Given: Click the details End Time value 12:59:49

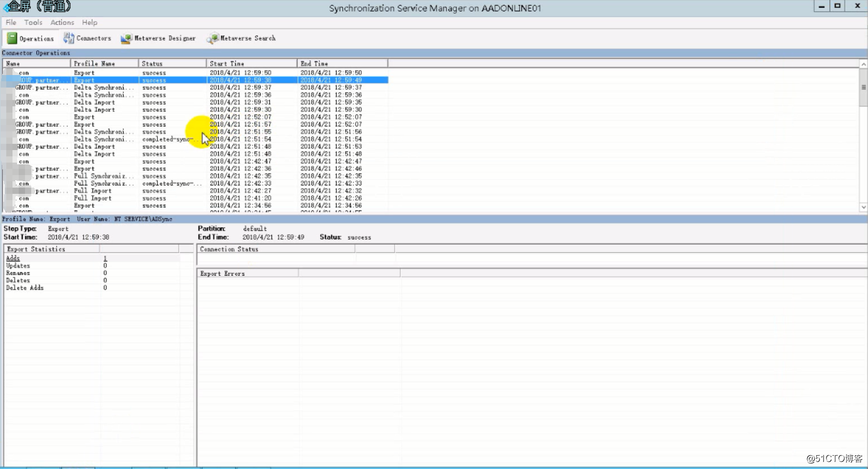Looking at the screenshot, I should coord(273,237).
